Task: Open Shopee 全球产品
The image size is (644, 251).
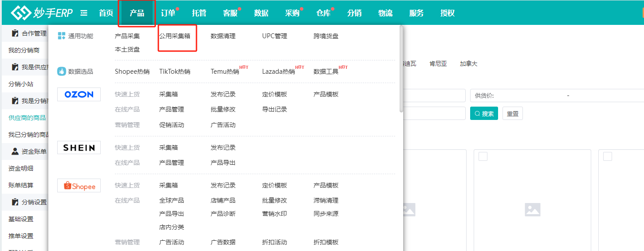Action: [172, 200]
